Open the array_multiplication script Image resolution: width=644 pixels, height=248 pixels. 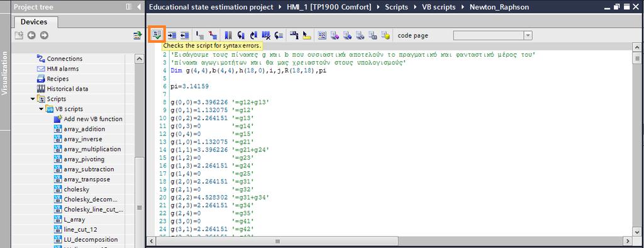click(92, 149)
